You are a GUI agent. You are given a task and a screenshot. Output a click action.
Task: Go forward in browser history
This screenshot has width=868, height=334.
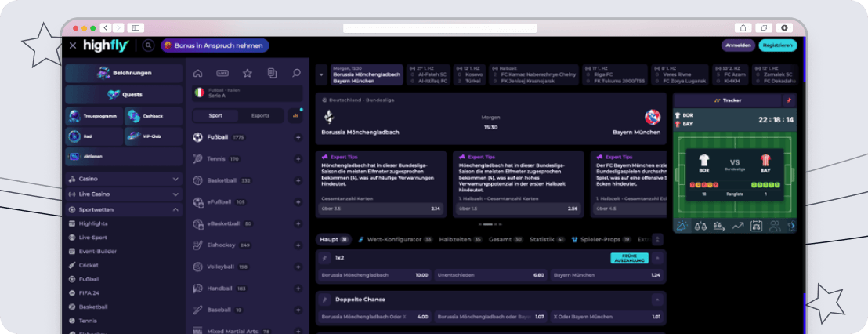(x=118, y=27)
